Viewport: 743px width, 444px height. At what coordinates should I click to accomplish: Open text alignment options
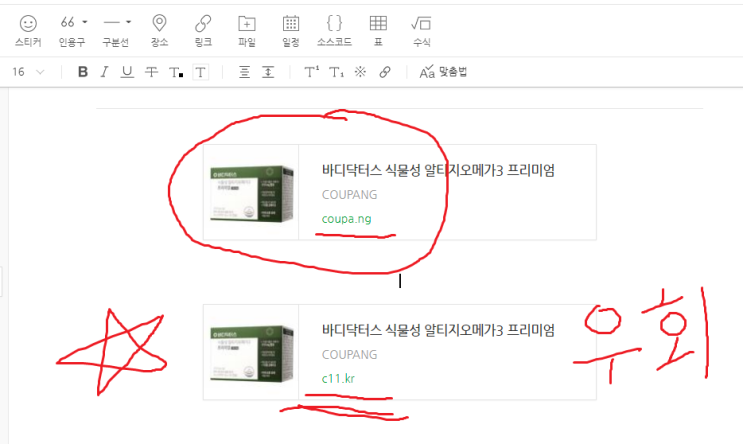[245, 72]
